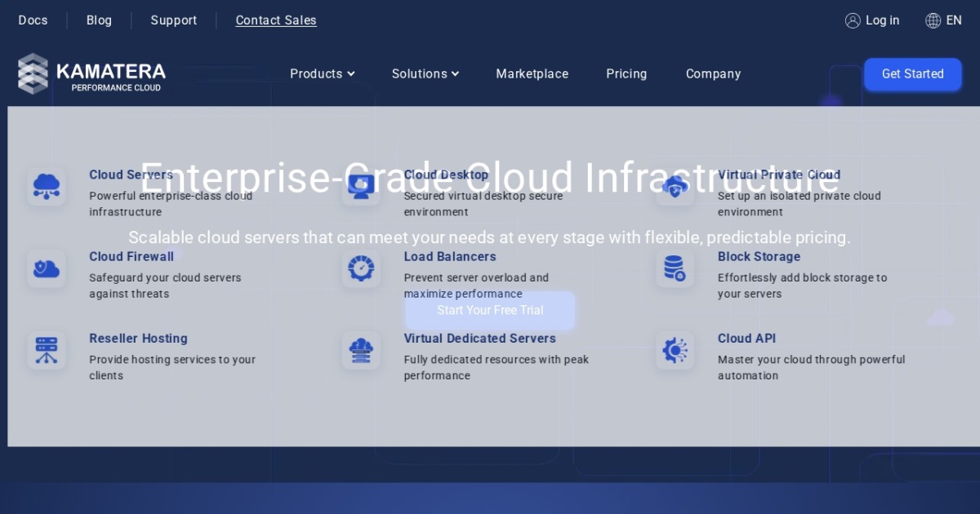Open the Marketplace menu item
Viewport: 980px width, 514px height.
532,74
